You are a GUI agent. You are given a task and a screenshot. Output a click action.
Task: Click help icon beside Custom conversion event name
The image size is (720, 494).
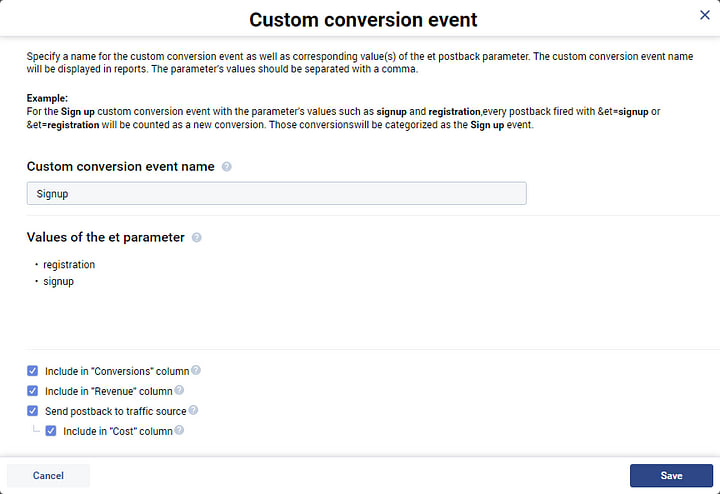(x=227, y=167)
